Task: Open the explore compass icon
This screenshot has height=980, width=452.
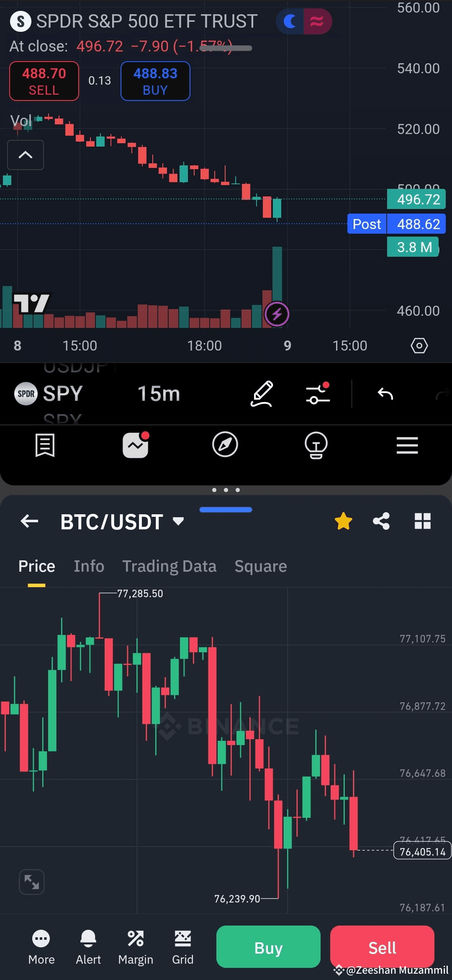Action: click(x=225, y=444)
